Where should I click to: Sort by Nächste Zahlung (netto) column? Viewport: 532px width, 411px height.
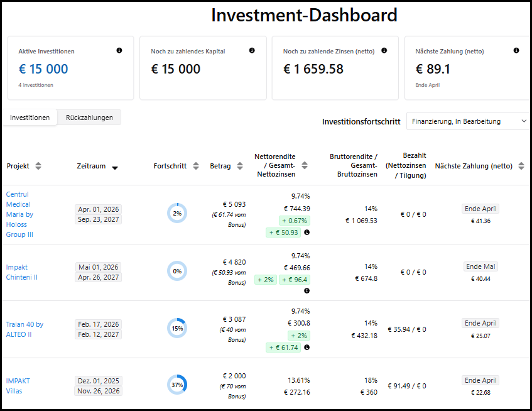(x=521, y=166)
